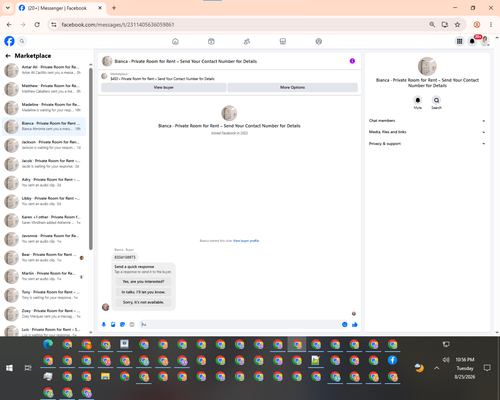Open the Tony conversation
The height and width of the screenshot is (400, 500).
pyautogui.click(x=45, y=295)
